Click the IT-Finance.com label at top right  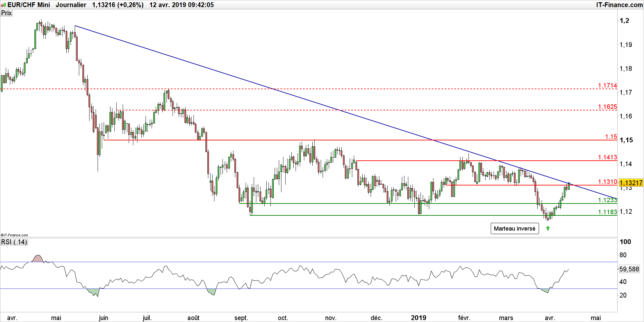point(620,5)
